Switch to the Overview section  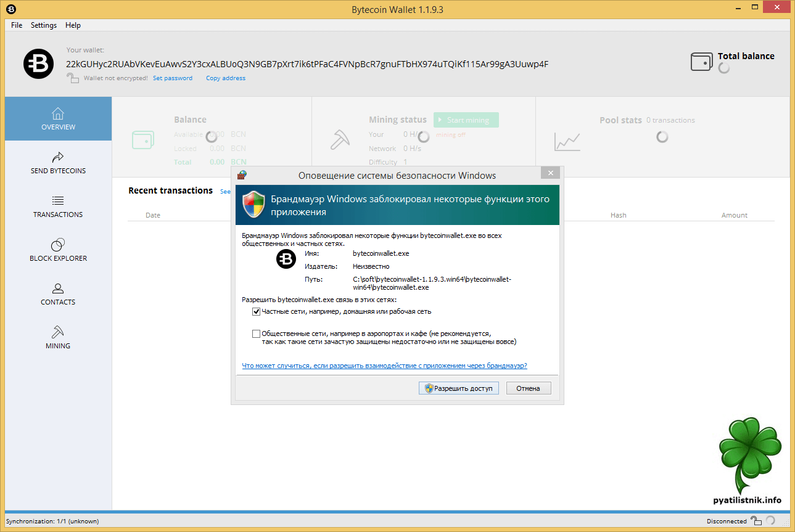click(x=59, y=119)
